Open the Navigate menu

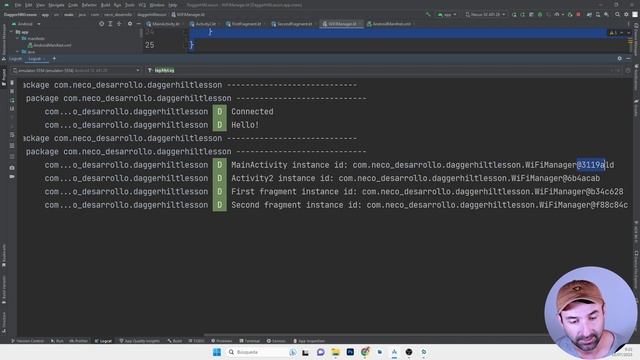point(56,5)
